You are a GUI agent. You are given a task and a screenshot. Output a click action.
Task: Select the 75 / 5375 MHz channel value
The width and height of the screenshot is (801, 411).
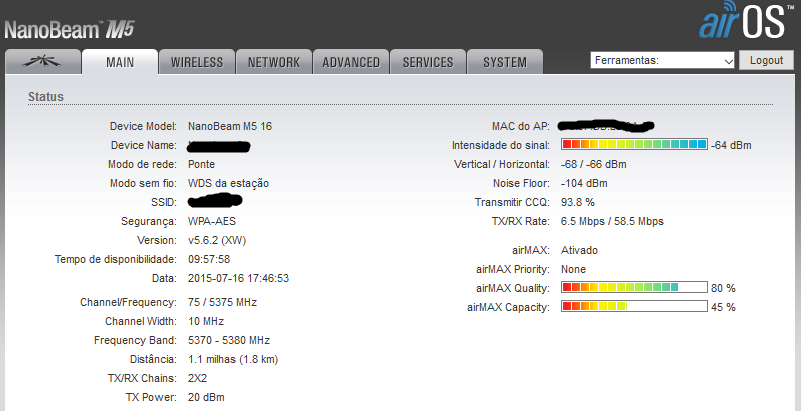[x=222, y=302]
